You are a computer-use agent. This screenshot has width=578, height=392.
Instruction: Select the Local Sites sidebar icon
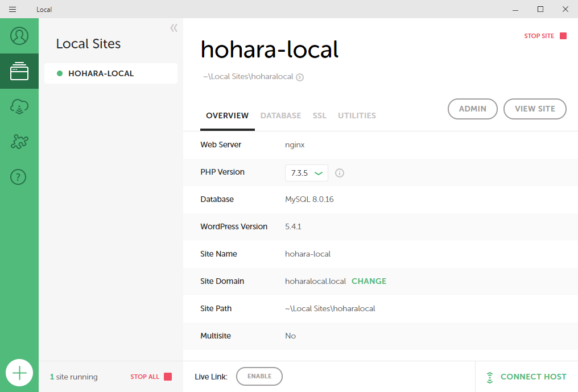pos(19,71)
